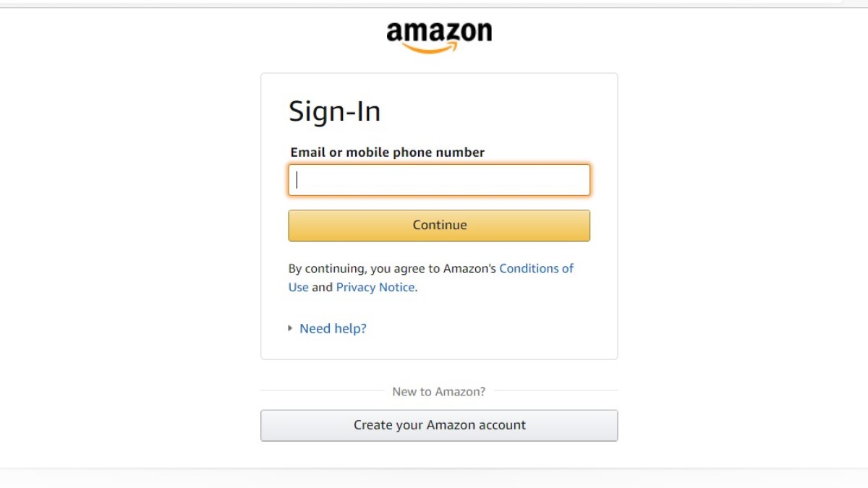The height and width of the screenshot is (488, 868).
Task: Click the Sign-In heading text
Action: [335, 111]
